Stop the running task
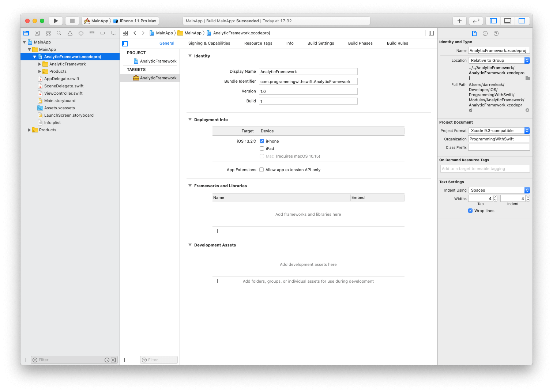The width and height of the screenshot is (553, 392). click(72, 21)
